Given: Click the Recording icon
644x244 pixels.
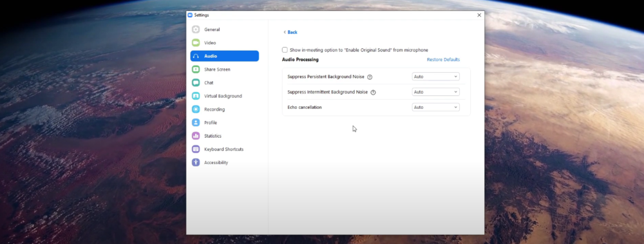Looking at the screenshot, I should click(196, 109).
